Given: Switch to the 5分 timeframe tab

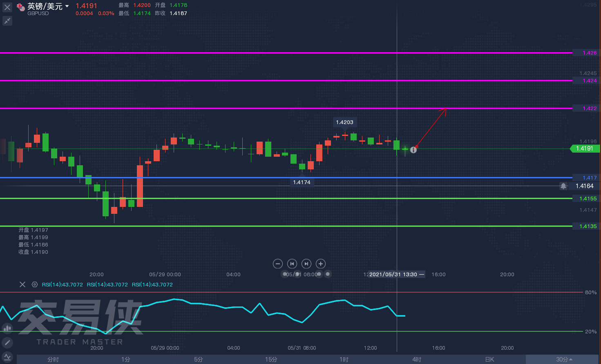Looking at the screenshot, I should click(x=199, y=360).
